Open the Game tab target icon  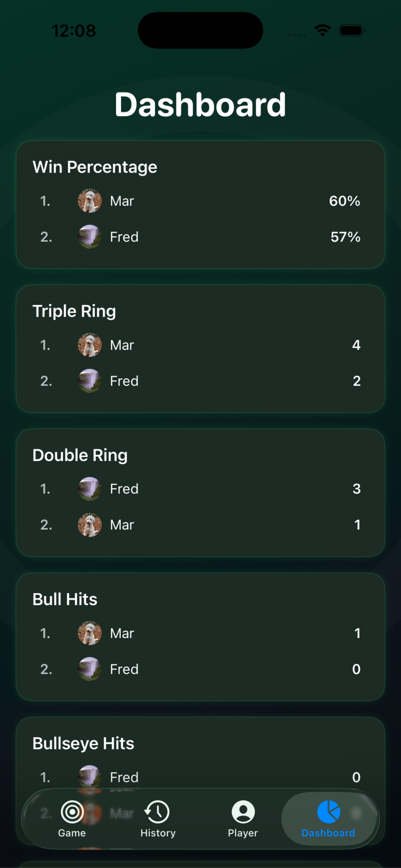[72, 812]
